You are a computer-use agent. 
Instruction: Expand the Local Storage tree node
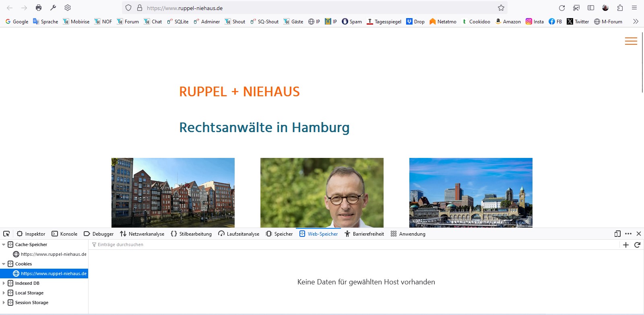(4, 293)
